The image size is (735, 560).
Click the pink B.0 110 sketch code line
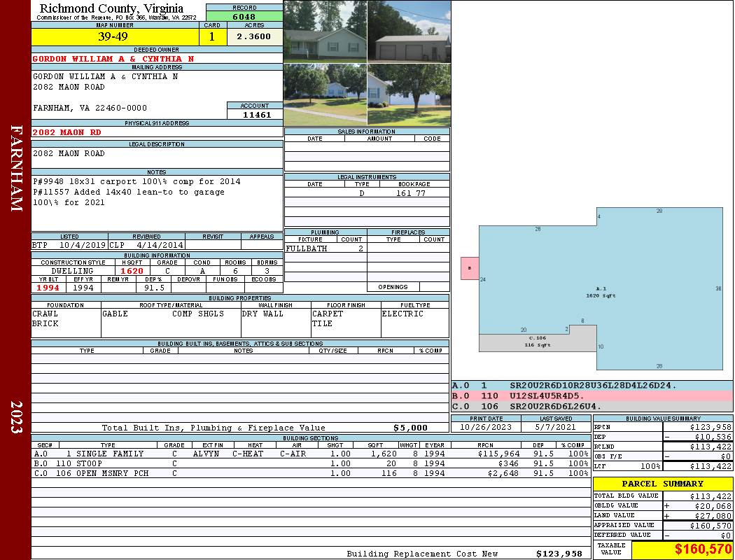click(591, 396)
